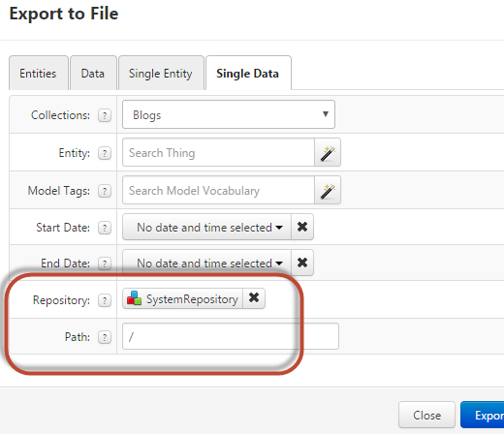
Task: Remove SystemRepository with the X icon
Action: [x=254, y=298]
